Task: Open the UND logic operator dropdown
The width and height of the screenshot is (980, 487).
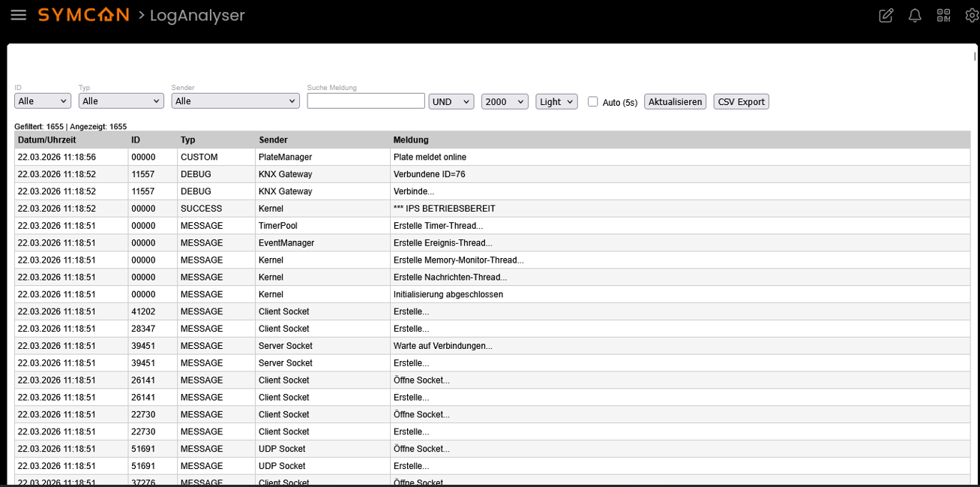Action: tap(451, 101)
